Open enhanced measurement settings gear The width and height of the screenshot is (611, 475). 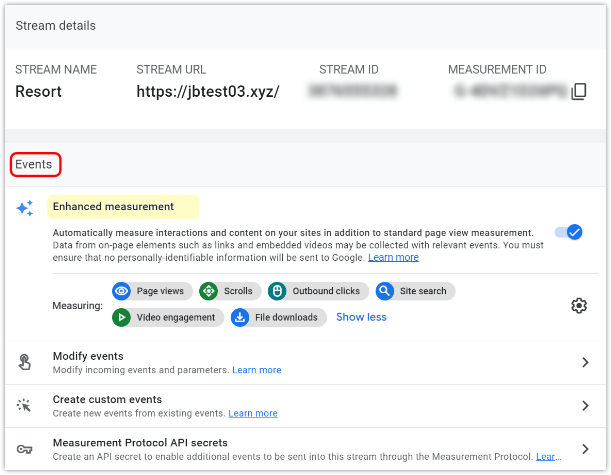(578, 305)
